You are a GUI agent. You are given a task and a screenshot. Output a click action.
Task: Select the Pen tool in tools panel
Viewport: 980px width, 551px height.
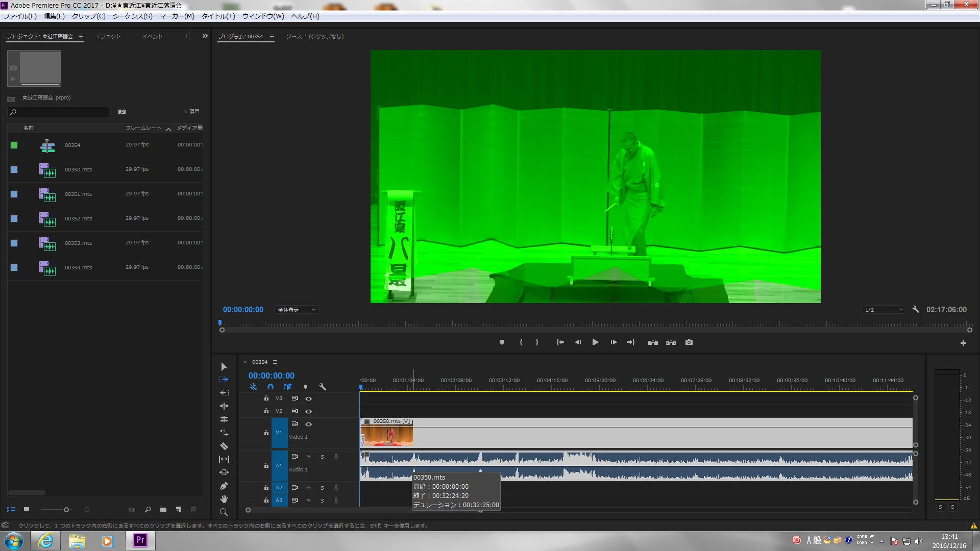[224, 486]
